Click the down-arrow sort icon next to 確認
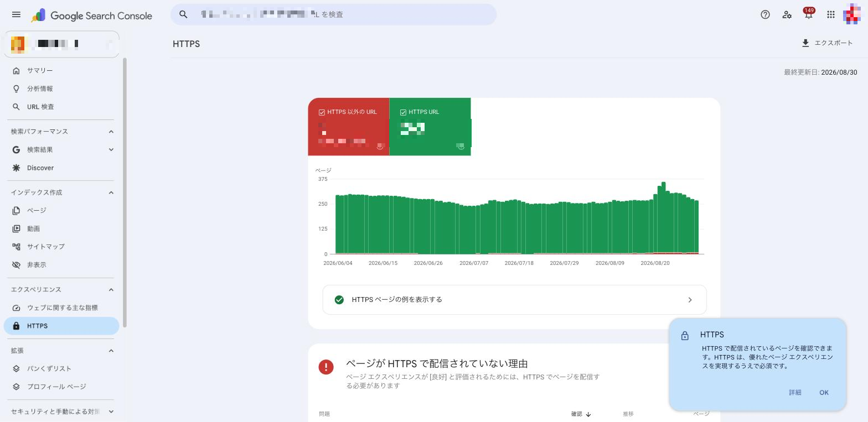The width and height of the screenshot is (868, 422). point(588,414)
